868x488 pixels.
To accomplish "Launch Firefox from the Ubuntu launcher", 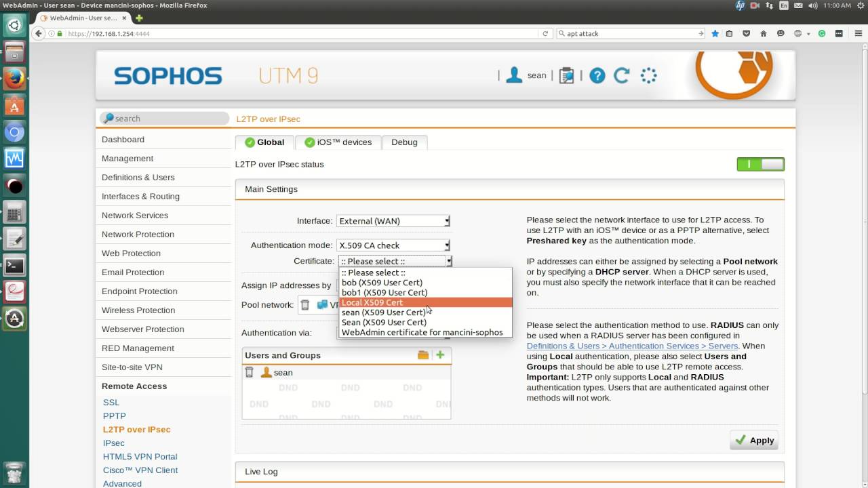I will coord(14,79).
